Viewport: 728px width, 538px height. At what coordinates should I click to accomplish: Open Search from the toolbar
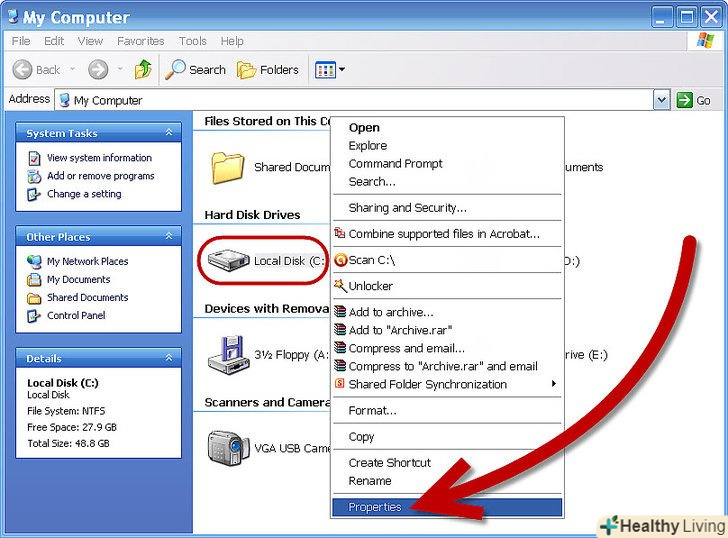click(195, 70)
